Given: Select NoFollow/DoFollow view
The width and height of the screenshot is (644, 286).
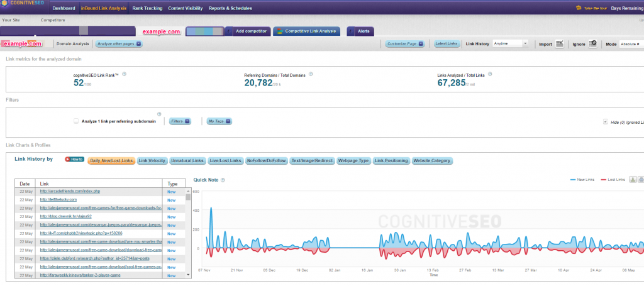Looking at the screenshot, I should coord(266,161).
